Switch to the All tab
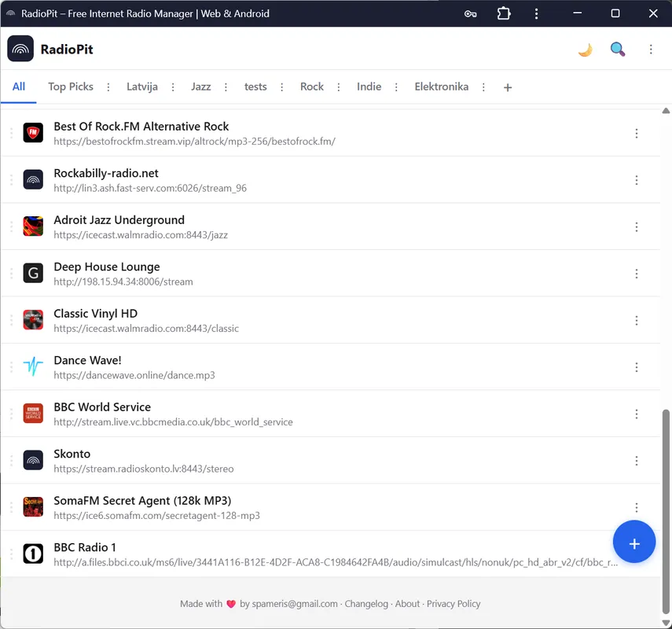This screenshot has width=672, height=629. point(19,87)
